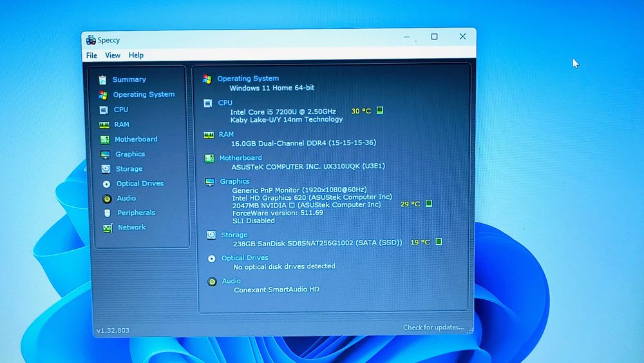
Task: Click the CPU chip icon in sidebar
Action: coord(104,110)
